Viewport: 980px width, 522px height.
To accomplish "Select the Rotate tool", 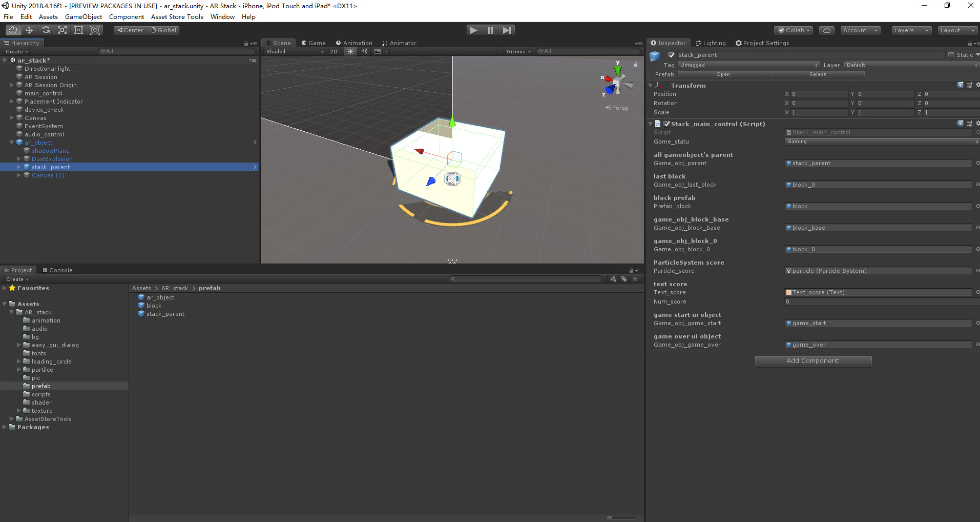I will tap(46, 30).
